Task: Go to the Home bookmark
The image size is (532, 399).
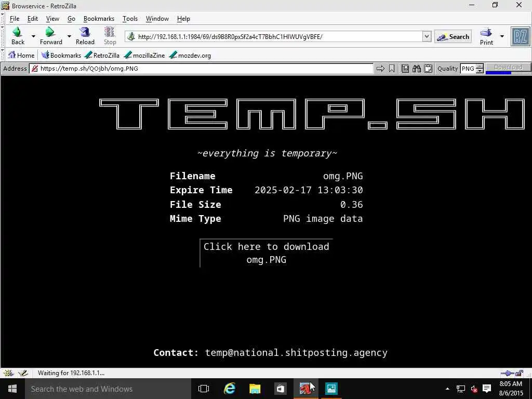Action: pos(21,55)
